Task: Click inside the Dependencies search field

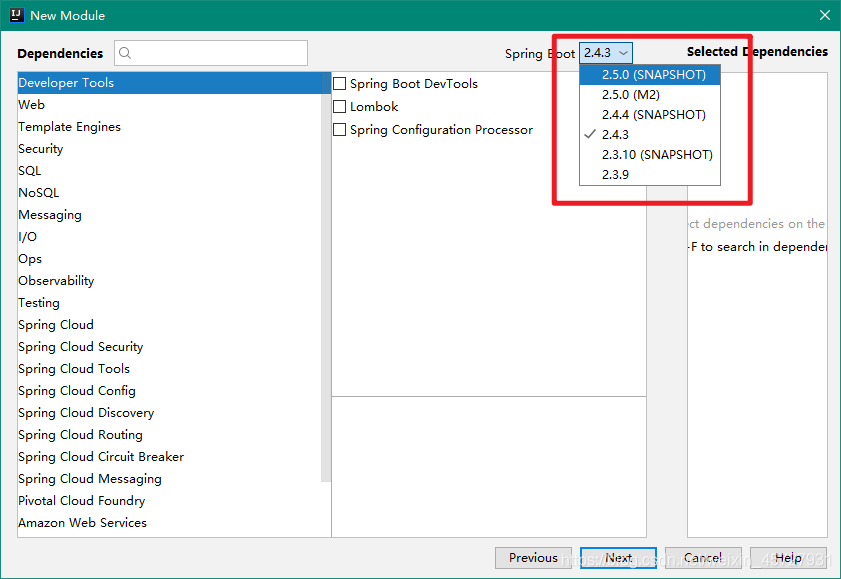Action: [210, 52]
